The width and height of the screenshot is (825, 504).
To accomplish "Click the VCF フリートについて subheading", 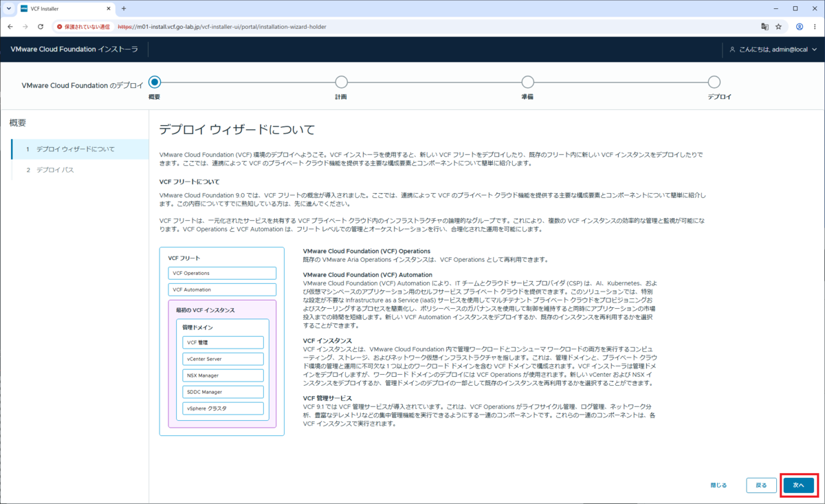I will tap(189, 182).
